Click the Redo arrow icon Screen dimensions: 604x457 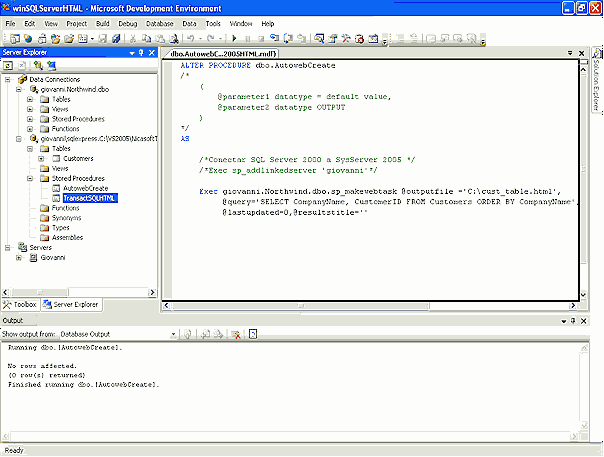point(211,38)
